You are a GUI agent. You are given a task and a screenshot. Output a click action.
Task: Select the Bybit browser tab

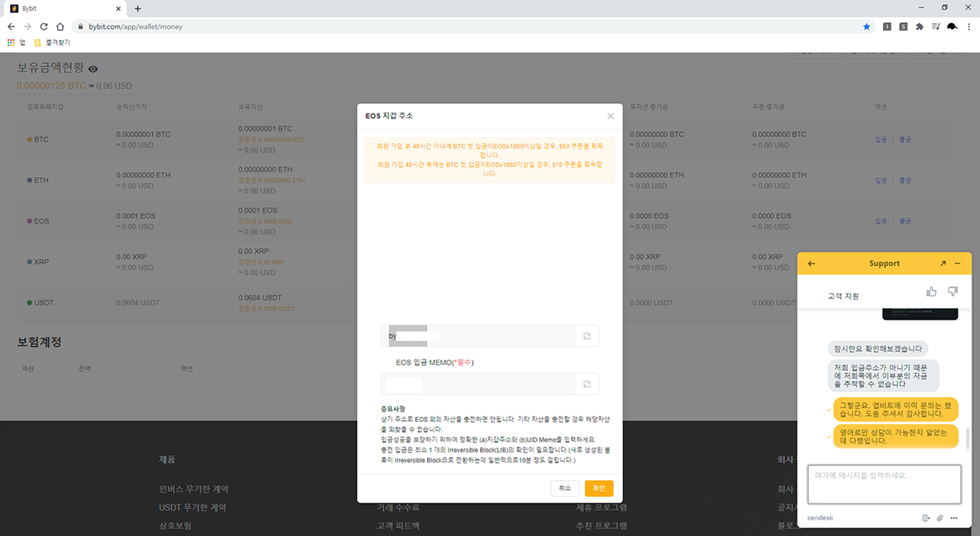65,9
